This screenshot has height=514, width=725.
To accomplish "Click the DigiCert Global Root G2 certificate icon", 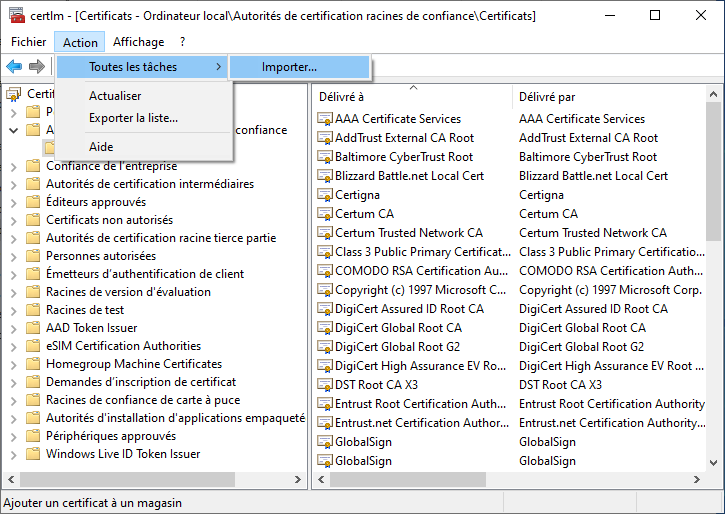I will point(325,347).
